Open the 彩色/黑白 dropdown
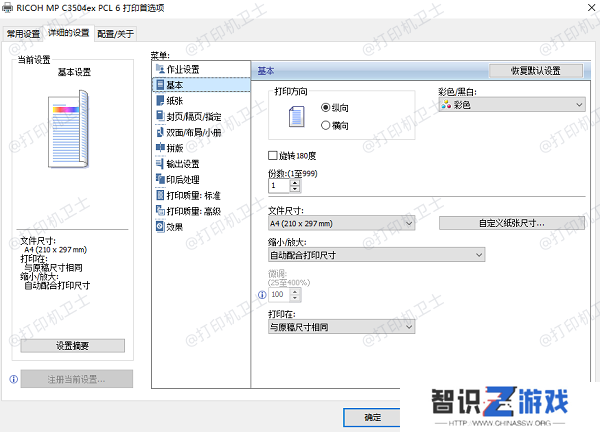Viewport: 600px width, 432px height. pos(512,104)
